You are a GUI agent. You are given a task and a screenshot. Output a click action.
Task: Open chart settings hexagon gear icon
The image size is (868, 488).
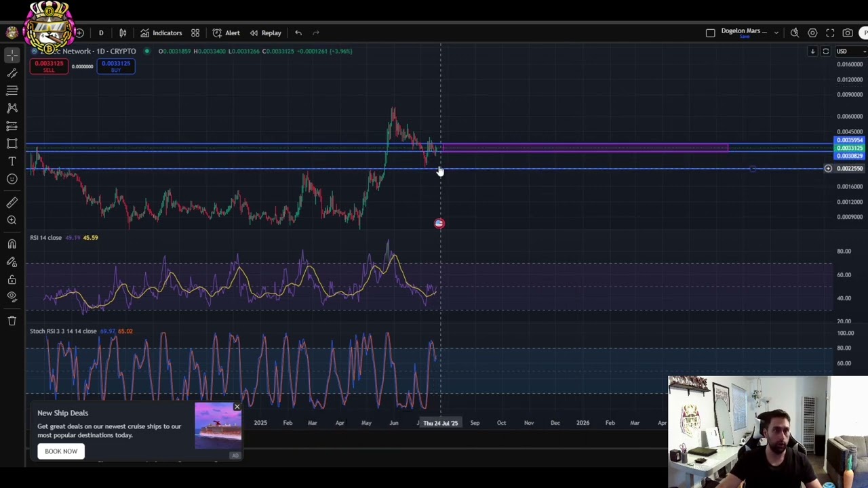click(812, 33)
